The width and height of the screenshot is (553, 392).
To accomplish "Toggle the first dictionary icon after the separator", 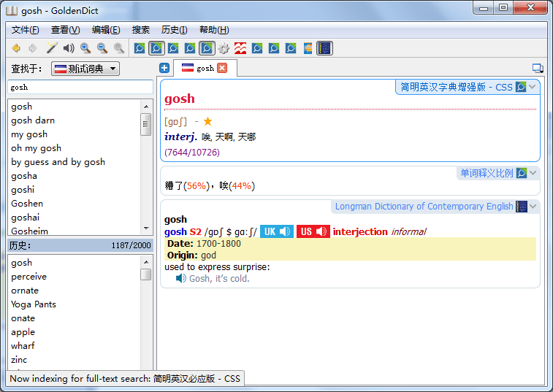I will click(140, 48).
